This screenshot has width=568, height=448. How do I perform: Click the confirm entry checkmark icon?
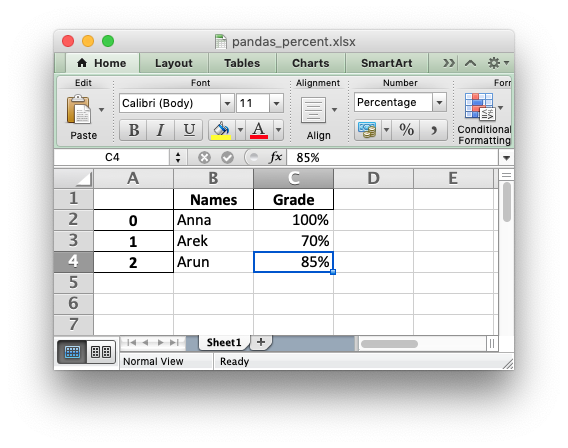coord(227,158)
